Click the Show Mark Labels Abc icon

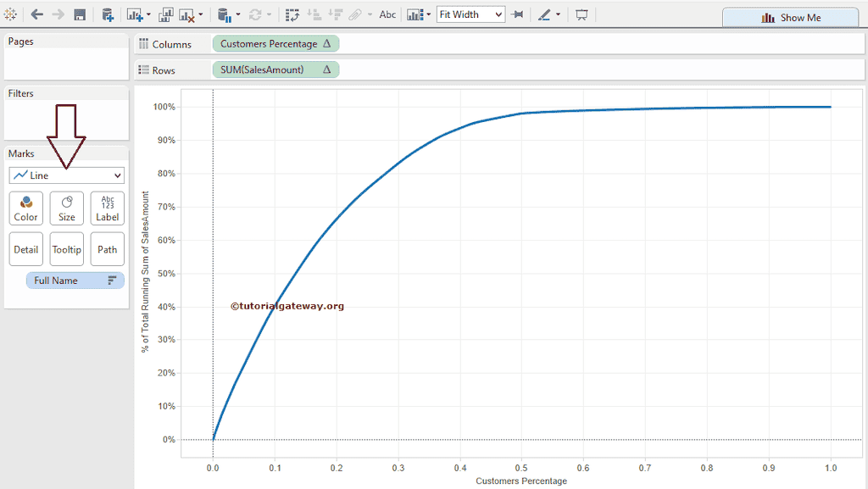point(387,14)
